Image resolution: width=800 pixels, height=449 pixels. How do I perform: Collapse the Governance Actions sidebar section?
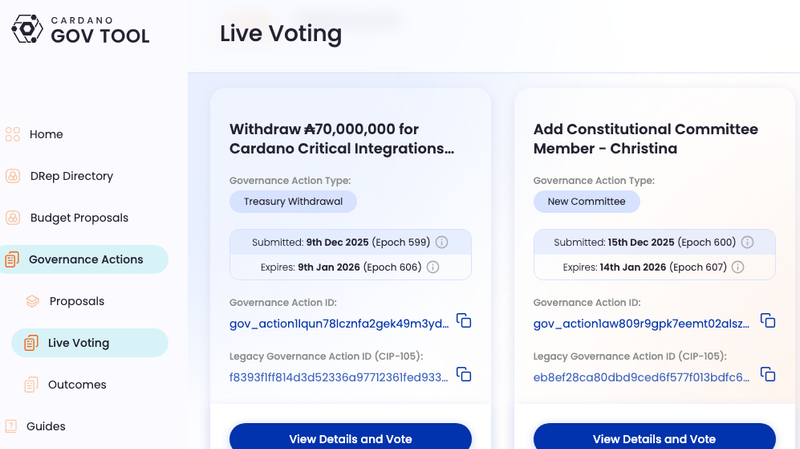tap(85, 260)
